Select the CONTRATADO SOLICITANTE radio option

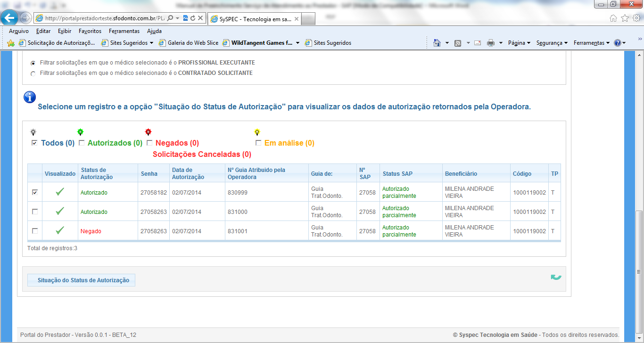[x=33, y=73]
